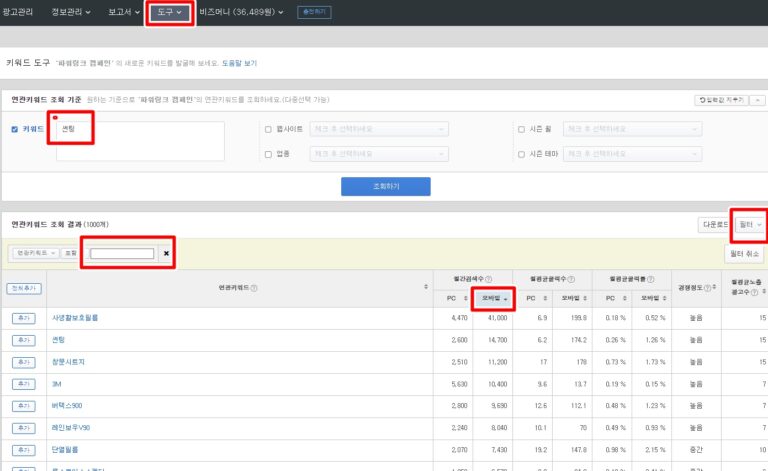Click sort arrows on PC monthly search column

(463, 299)
